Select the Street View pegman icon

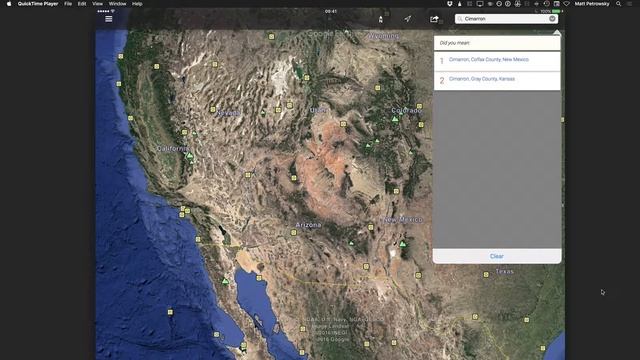pos(380,19)
